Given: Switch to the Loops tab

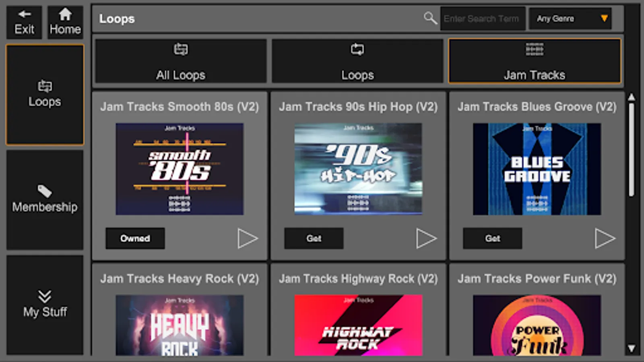Looking at the screenshot, I should point(357,61).
